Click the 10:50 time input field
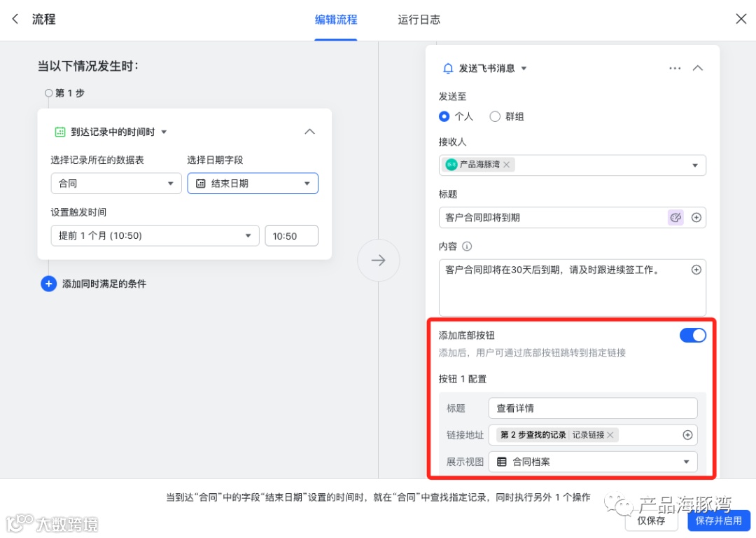This screenshot has width=756, height=538. (x=291, y=235)
